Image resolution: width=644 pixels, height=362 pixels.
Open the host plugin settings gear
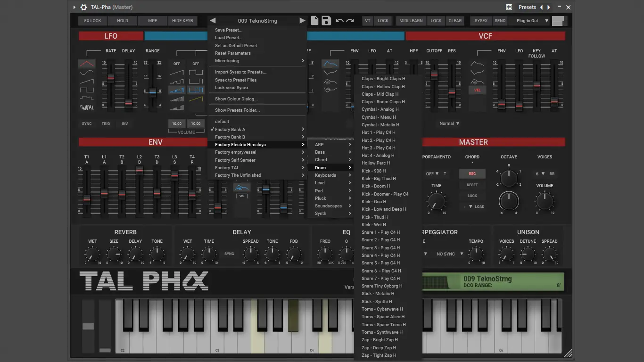(x=84, y=7)
